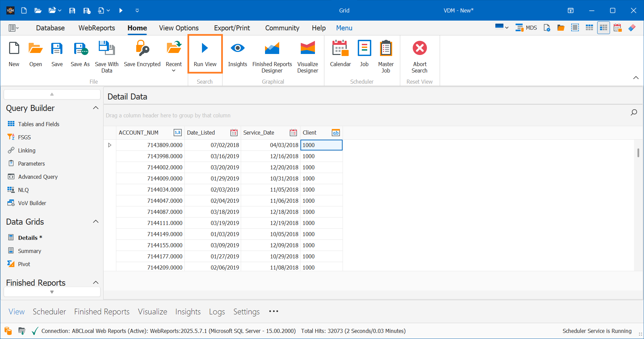
Task: Expand the first data row detail arrow
Action: coord(109,145)
